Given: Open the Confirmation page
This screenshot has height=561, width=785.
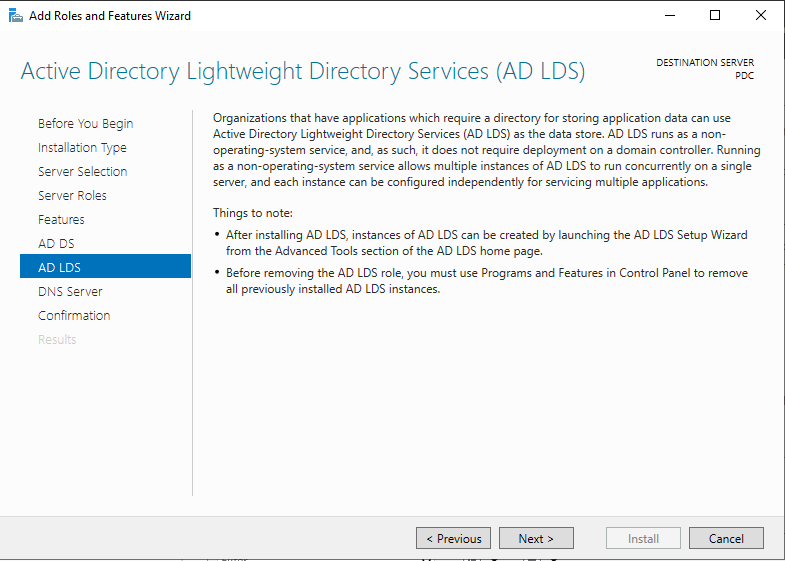Looking at the screenshot, I should pos(74,316).
